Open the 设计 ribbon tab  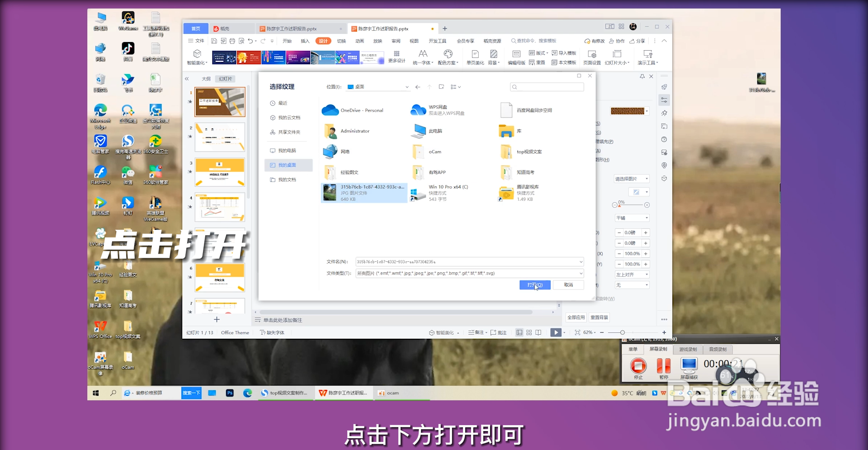323,41
